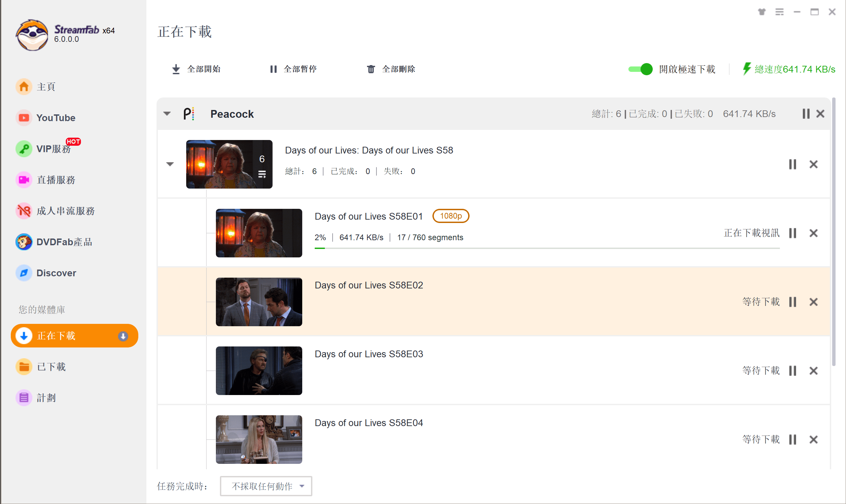Click the 正在下載視訊 status text
Screen dimensions: 846x504
tap(751, 233)
